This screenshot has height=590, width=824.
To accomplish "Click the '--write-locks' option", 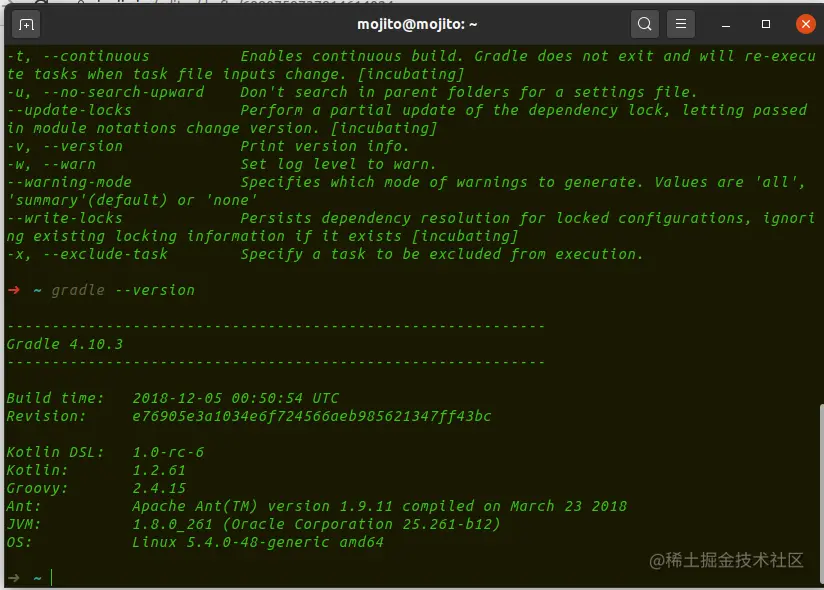I will [65, 218].
